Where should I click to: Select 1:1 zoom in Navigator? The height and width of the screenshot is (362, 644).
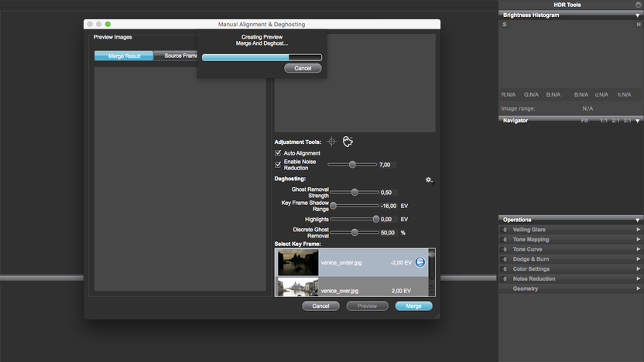(603, 121)
